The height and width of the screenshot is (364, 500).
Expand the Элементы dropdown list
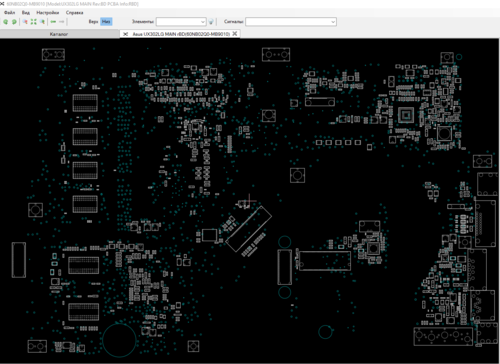(x=203, y=22)
